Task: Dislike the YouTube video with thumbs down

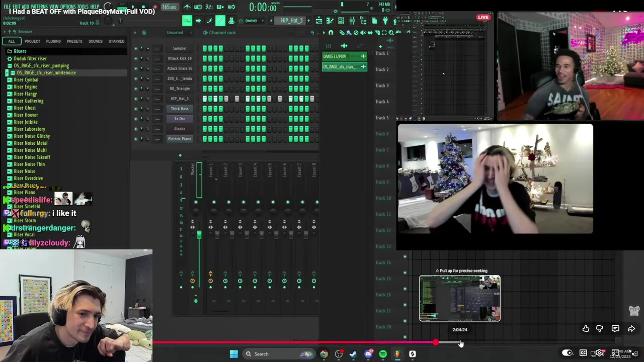Action: (x=599, y=328)
